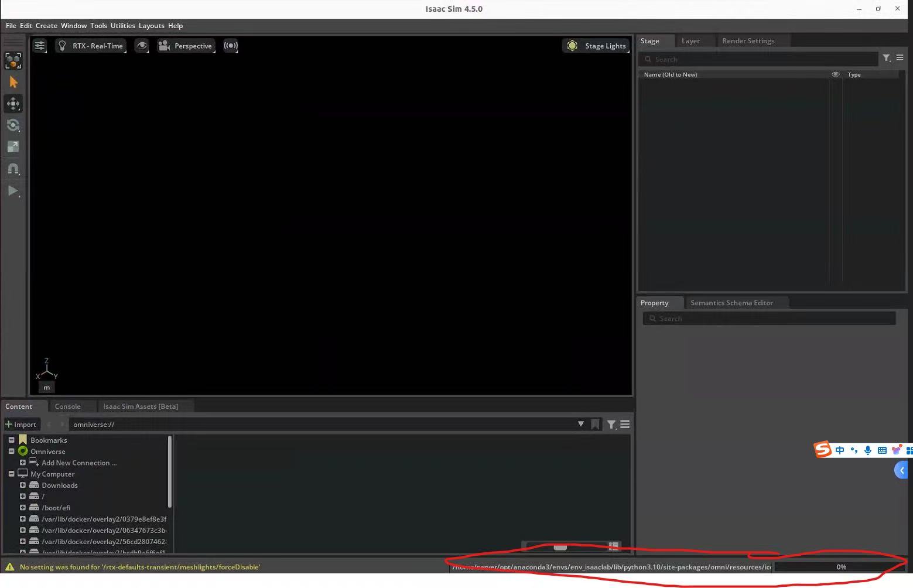This screenshot has width=913, height=588.
Task: Click the Stage visibility eye column header
Action: point(836,74)
